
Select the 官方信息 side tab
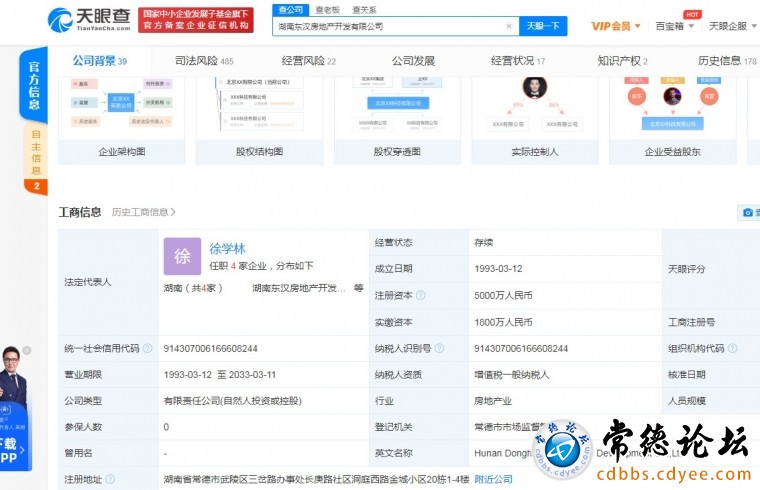pyautogui.click(x=33, y=85)
